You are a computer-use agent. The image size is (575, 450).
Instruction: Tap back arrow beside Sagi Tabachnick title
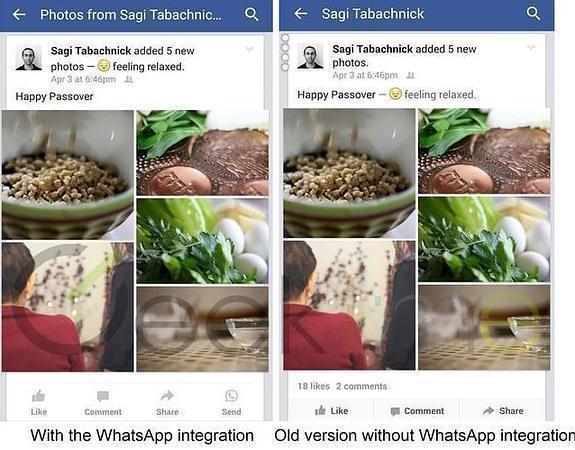coord(301,14)
